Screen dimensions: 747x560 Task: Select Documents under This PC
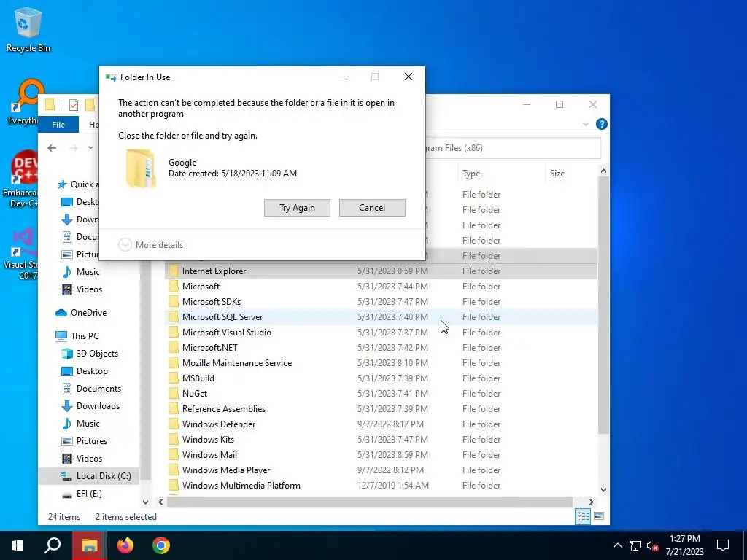point(98,389)
